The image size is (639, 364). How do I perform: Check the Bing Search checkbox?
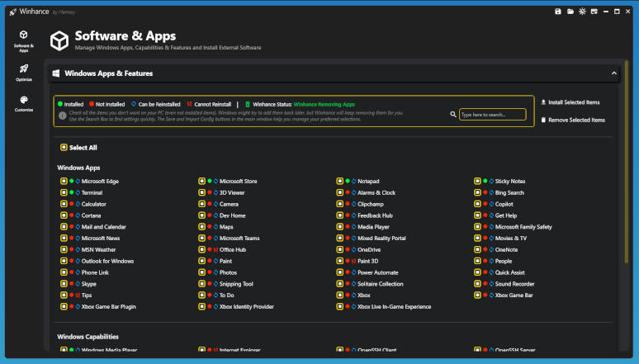(477, 192)
